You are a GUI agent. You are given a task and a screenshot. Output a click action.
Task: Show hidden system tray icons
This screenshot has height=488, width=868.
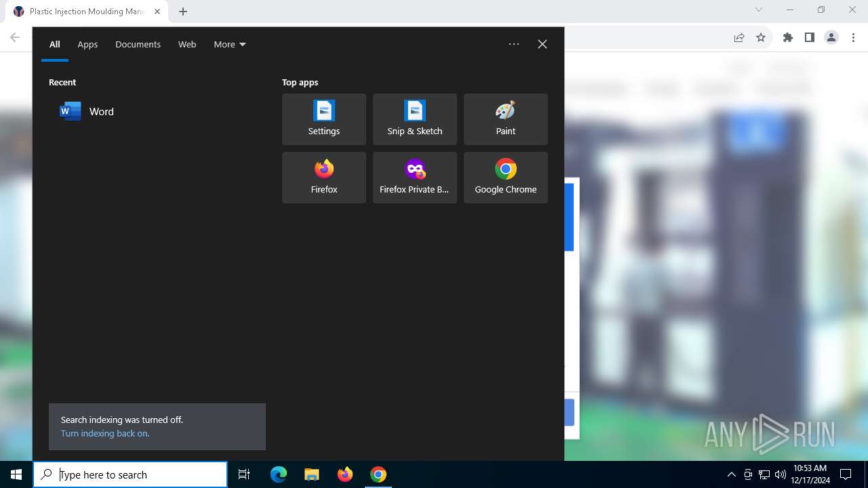tap(731, 474)
